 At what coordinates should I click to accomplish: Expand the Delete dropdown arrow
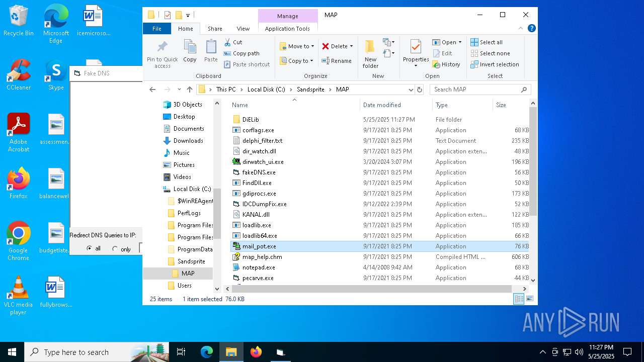tap(351, 46)
